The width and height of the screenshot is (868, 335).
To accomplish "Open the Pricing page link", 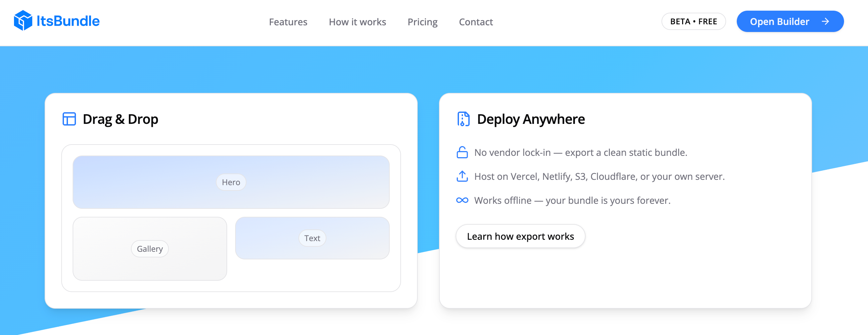I will coord(422,22).
